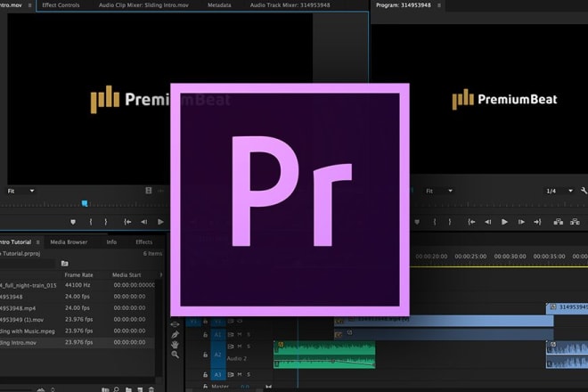Open the Audio Track Mixer: 314953948 tab

pyautogui.click(x=290, y=5)
